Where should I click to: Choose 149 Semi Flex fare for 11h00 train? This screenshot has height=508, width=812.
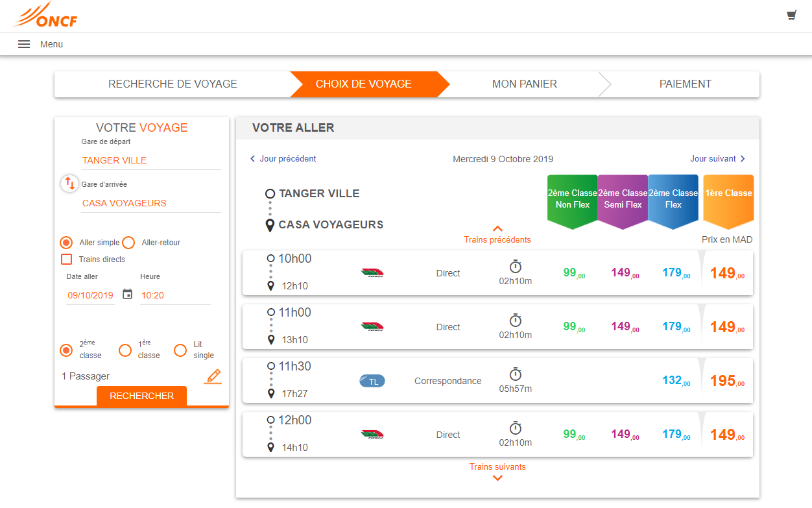[x=625, y=327]
